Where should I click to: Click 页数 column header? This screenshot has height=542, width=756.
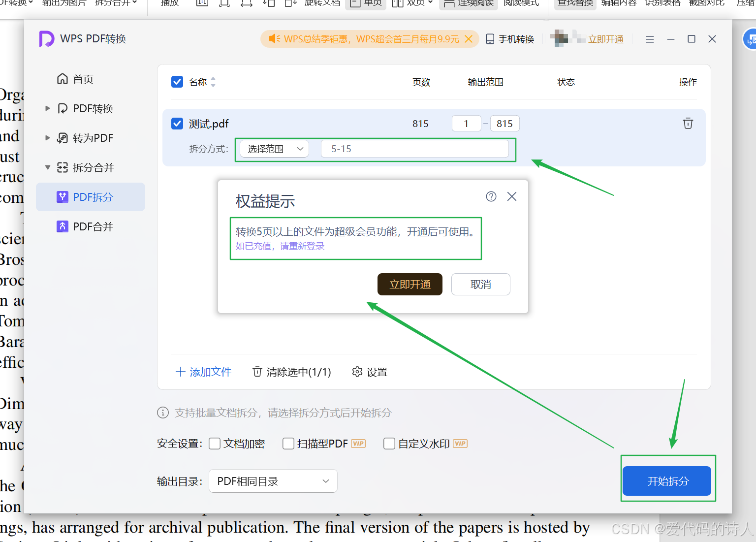[x=421, y=82]
